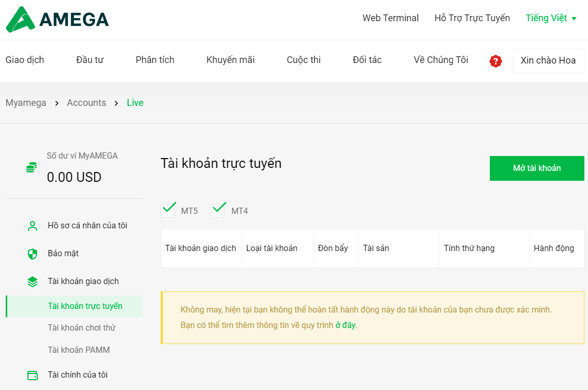Open the Web Terminal link

point(391,18)
